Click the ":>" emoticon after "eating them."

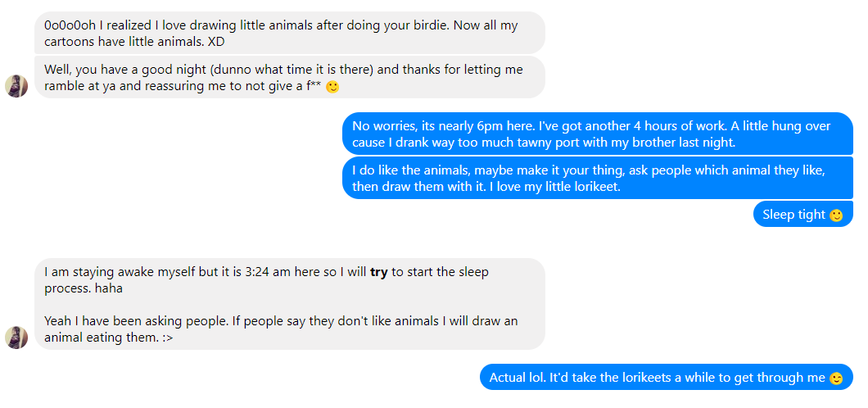pos(163,337)
